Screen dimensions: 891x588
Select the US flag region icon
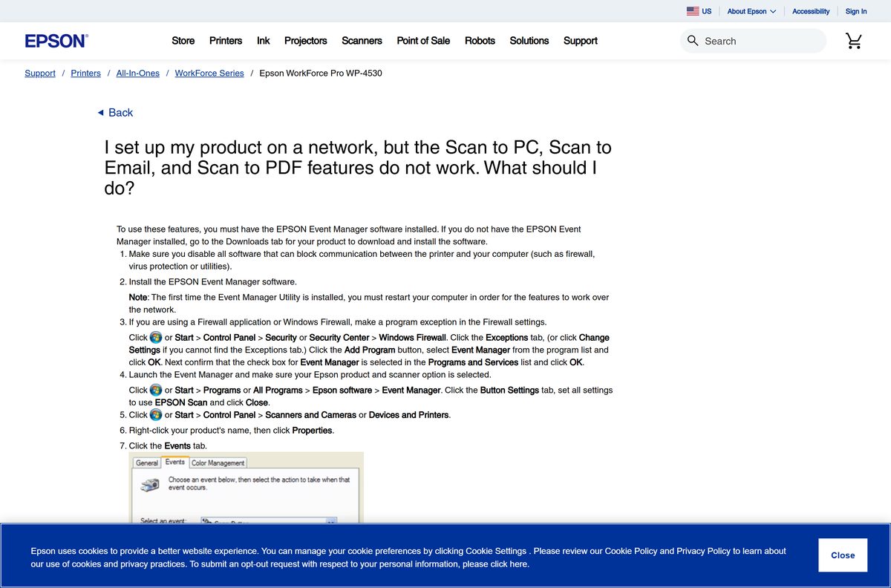[693, 11]
